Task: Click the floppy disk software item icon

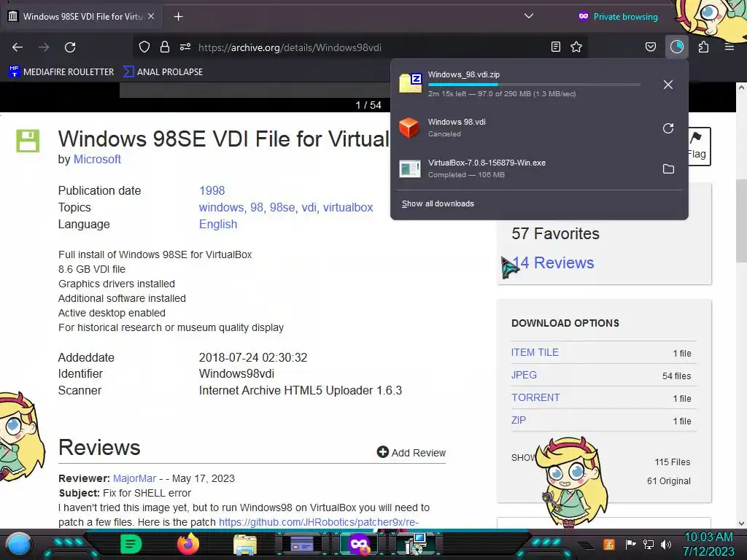Action: 28,141
